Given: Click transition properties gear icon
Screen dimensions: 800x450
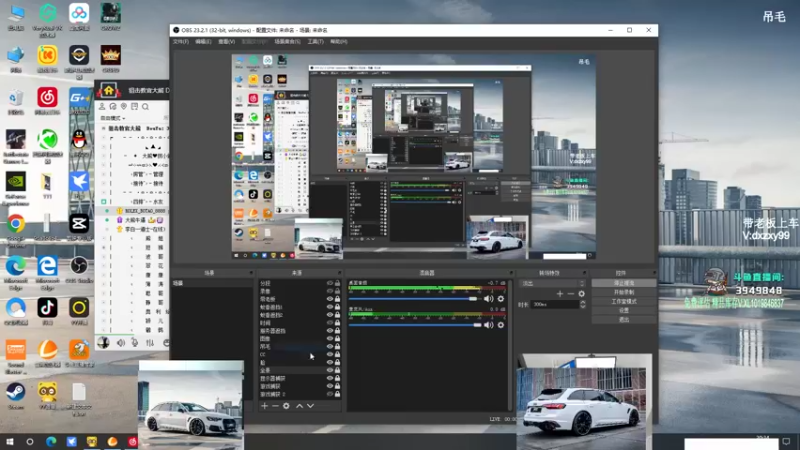Looking at the screenshot, I should click(582, 293).
